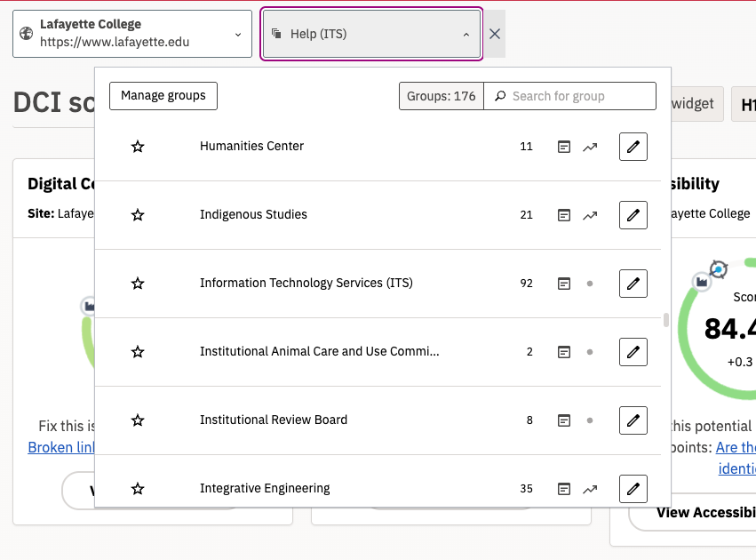This screenshot has height=560, width=756.
Task: Click the Manage groups button
Action: pos(163,96)
